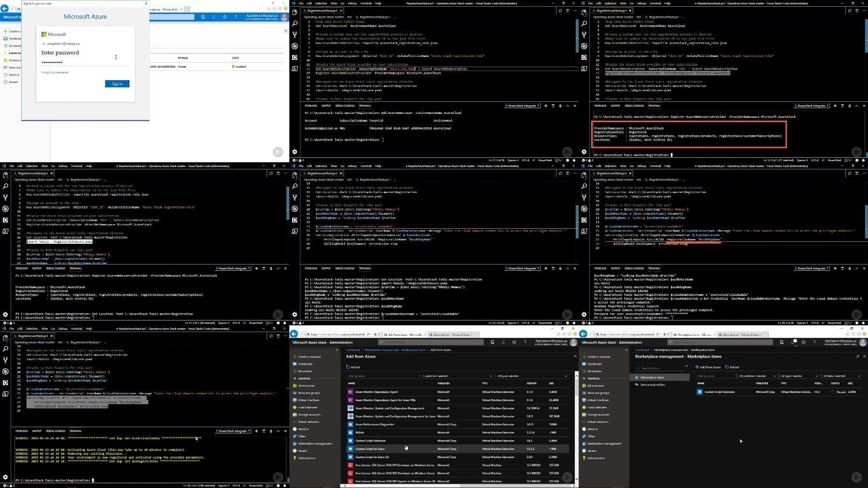Click the blue Sign in button
This screenshot has height=488, width=868.
pos(117,84)
